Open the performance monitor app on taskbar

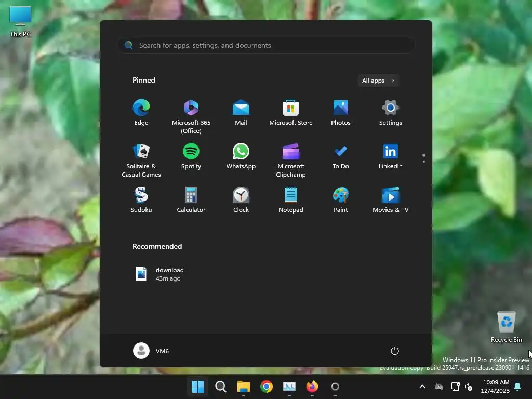point(289,387)
